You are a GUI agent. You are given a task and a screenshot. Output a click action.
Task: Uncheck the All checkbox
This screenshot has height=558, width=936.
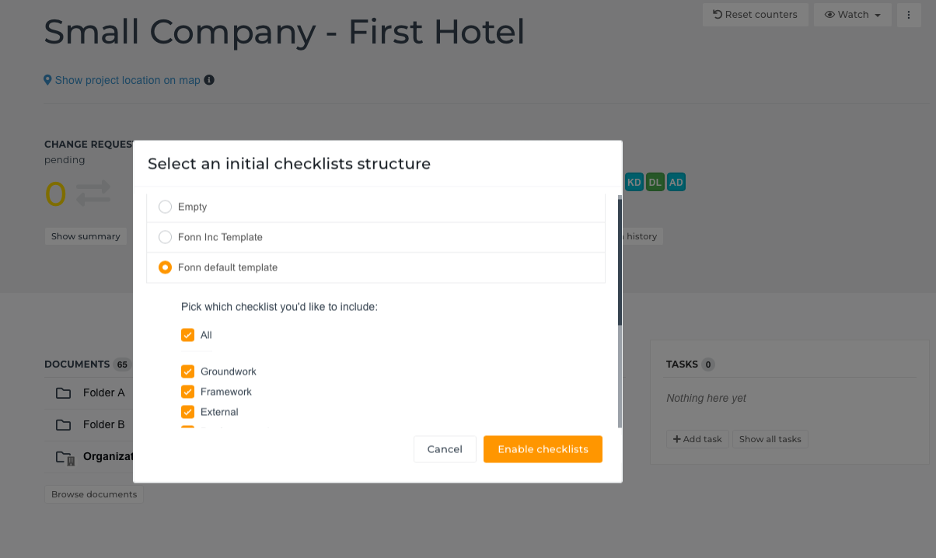187,335
